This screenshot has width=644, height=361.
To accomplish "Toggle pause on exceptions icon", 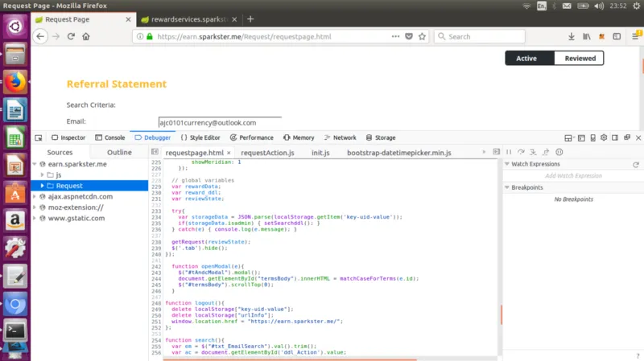I will tap(559, 152).
